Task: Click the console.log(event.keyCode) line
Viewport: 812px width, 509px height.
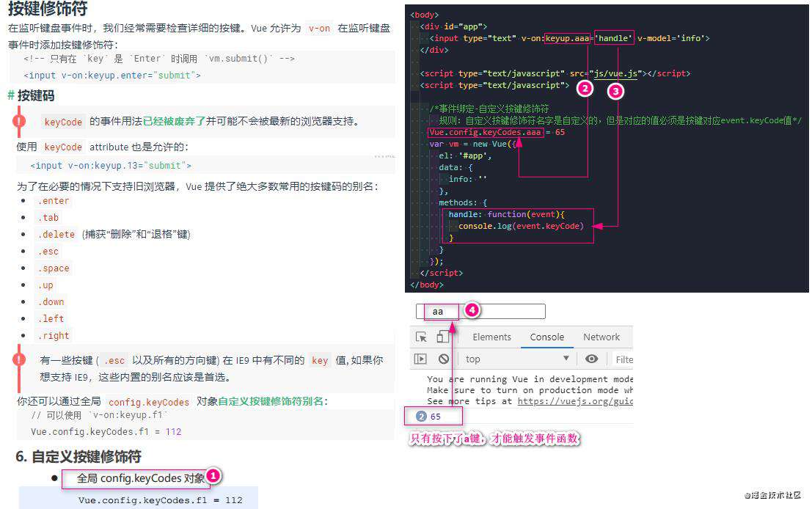Action: (521, 227)
